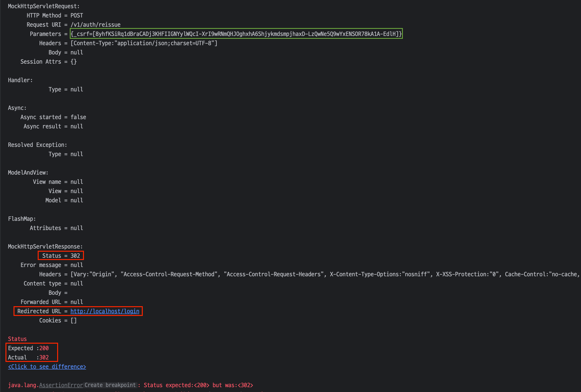Click 'Status expected:<200> but was:<302>' error text

click(x=198, y=385)
